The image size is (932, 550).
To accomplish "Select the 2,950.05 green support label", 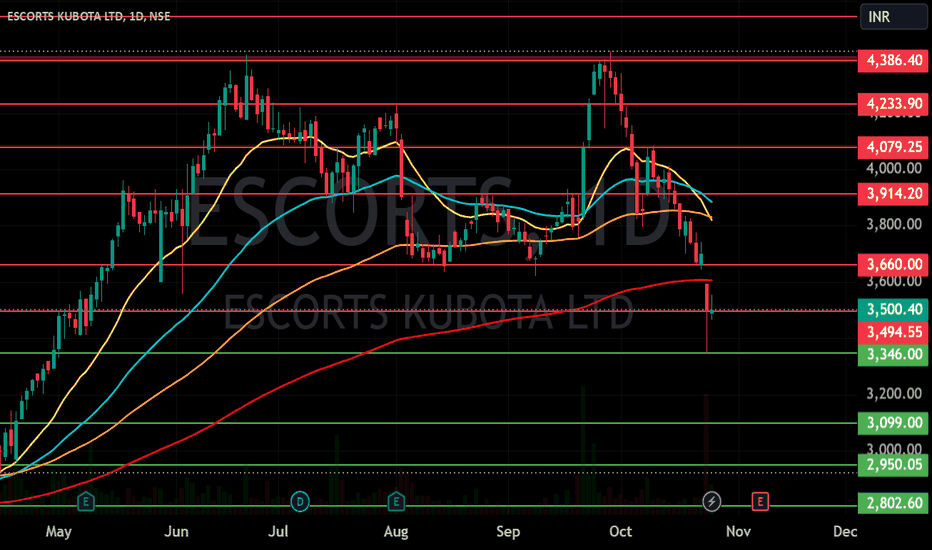I will [x=893, y=464].
